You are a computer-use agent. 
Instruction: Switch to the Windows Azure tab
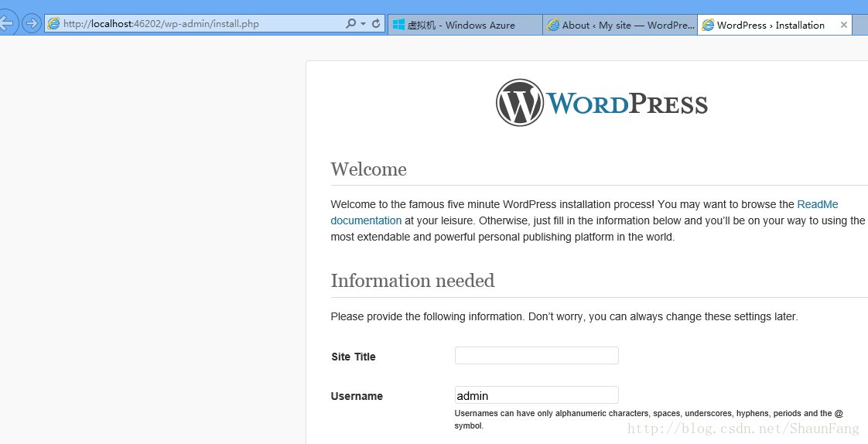click(465, 25)
